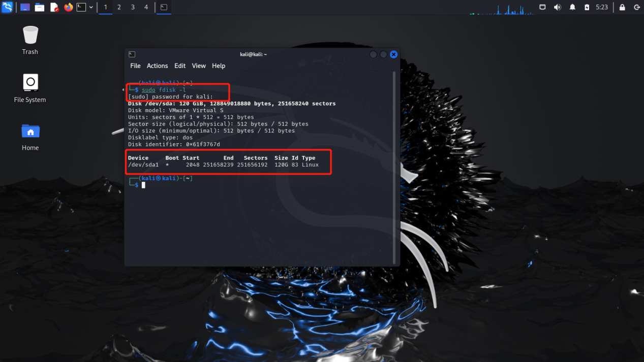
Task: Click the 'Linux' partition type value
Action: coord(310,165)
